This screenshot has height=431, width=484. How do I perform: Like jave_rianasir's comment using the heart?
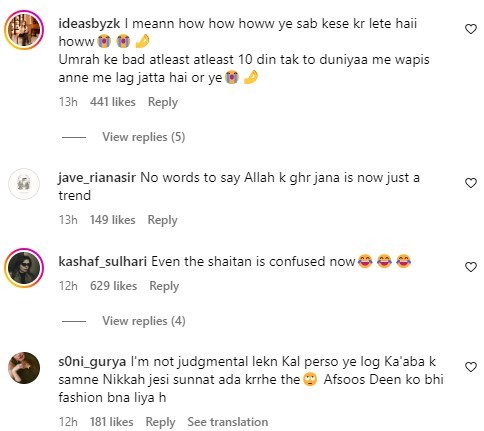coord(471,183)
